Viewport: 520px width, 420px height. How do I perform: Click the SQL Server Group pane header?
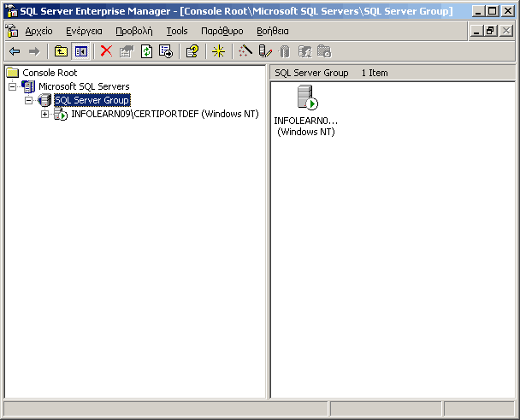click(311, 73)
